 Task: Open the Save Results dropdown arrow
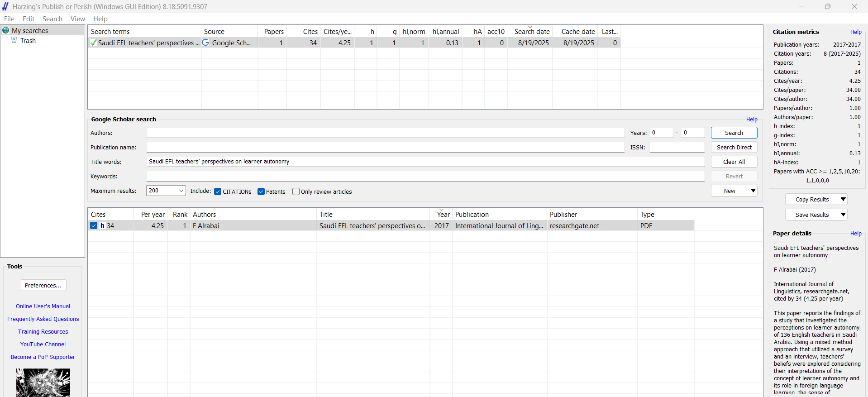click(843, 215)
